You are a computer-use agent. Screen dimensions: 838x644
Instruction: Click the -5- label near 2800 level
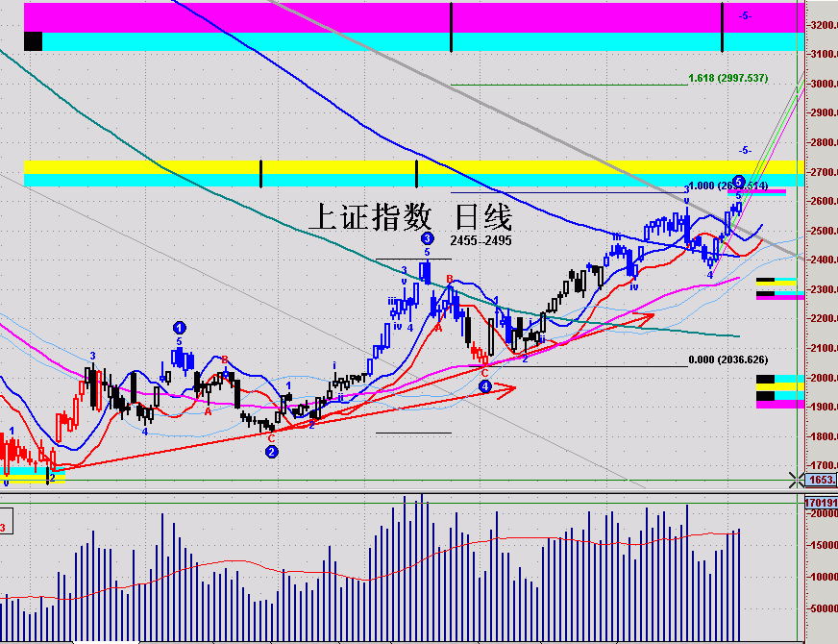pos(745,151)
